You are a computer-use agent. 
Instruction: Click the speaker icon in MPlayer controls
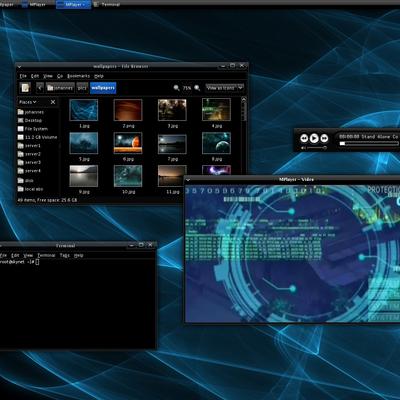pyautogui.click(x=303, y=148)
